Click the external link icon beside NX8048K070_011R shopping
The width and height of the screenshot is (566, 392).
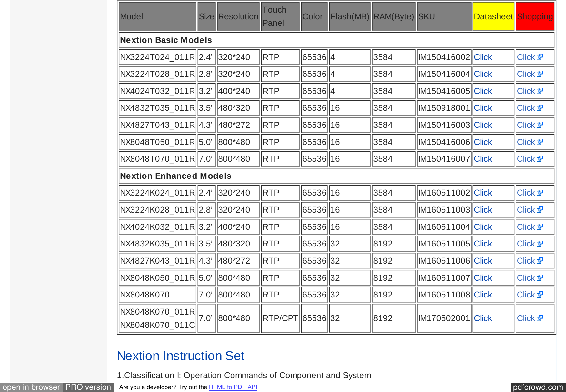pos(540,318)
